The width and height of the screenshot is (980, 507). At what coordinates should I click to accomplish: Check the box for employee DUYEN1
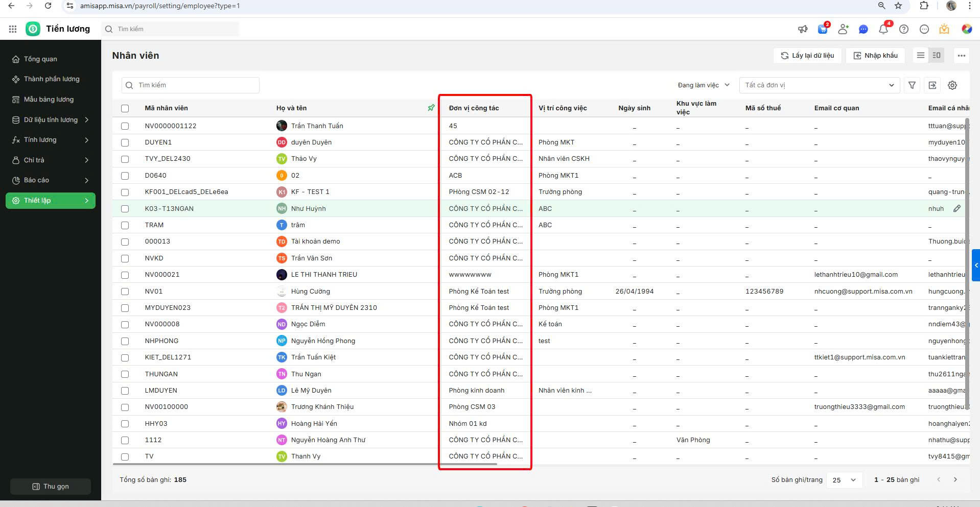pyautogui.click(x=125, y=142)
